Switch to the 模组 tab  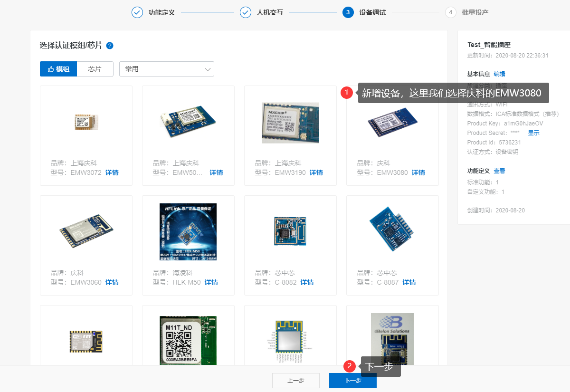58,69
